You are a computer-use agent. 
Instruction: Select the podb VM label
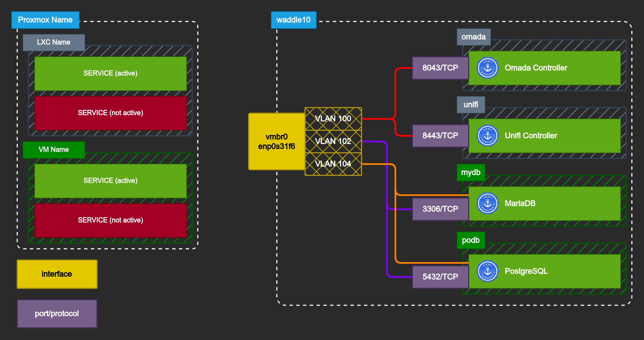(471, 240)
